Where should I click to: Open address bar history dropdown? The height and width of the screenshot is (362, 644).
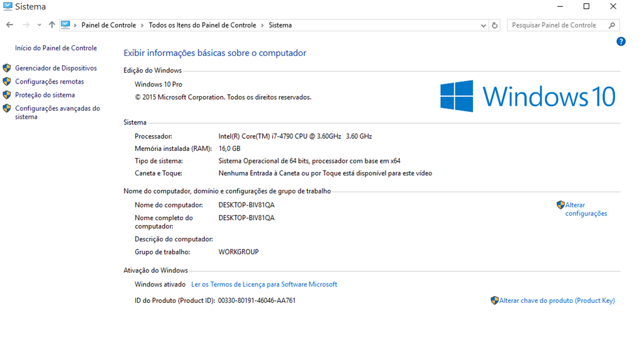point(483,25)
